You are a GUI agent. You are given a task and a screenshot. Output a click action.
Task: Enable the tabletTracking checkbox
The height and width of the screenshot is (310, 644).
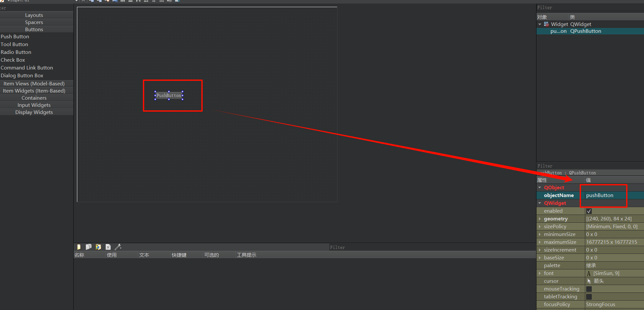[x=589, y=297]
